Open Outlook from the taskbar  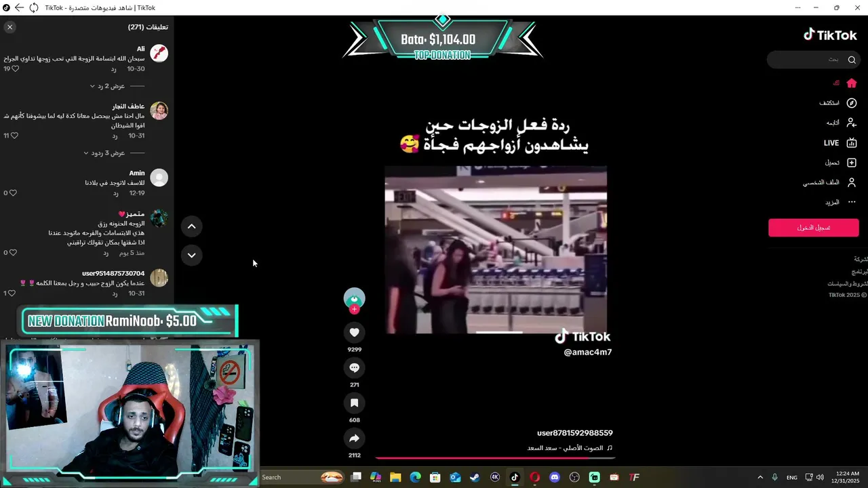(455, 477)
